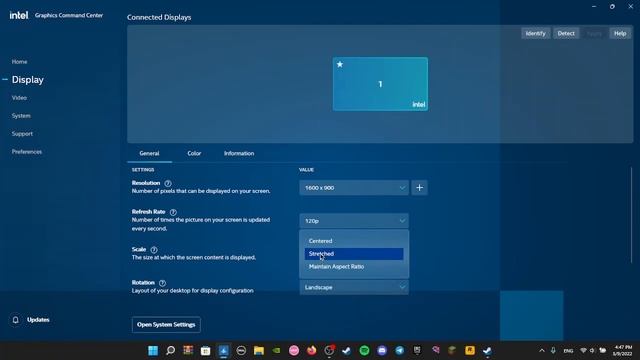This screenshot has width=640, height=360.
Task: Open Rockstar Games Launcher from the taskbar
Action: (x=470, y=351)
